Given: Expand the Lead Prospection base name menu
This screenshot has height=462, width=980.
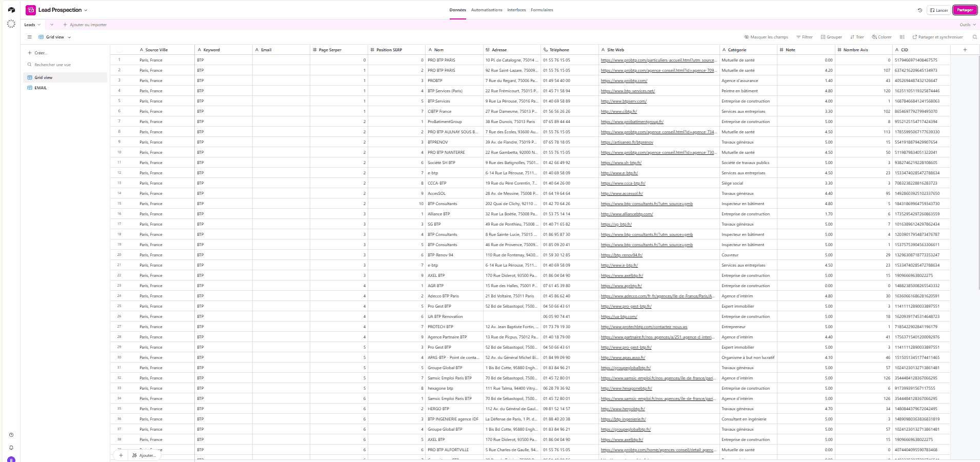Looking at the screenshot, I should pos(86,10).
